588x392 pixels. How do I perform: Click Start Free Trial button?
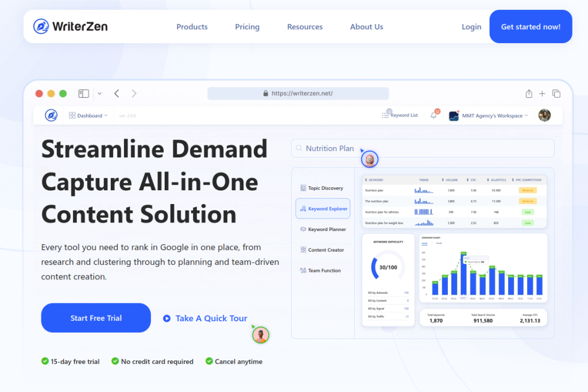tap(96, 318)
